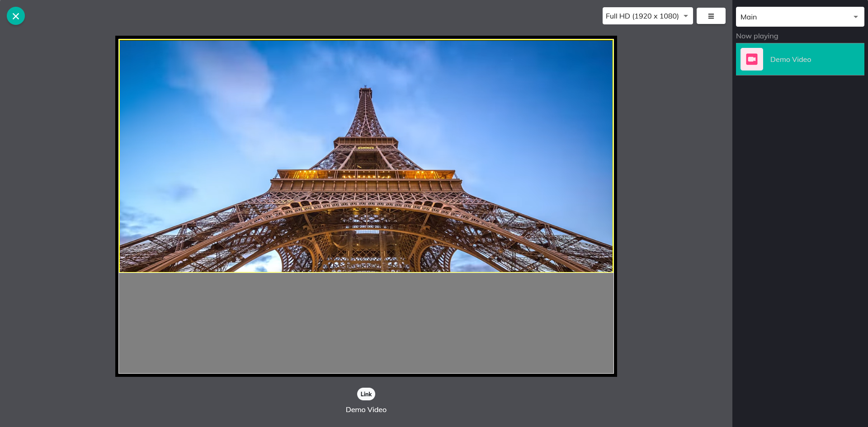Click the tower's illuminated observation deck
Viewport: 868px width, 427px height.
click(x=366, y=174)
